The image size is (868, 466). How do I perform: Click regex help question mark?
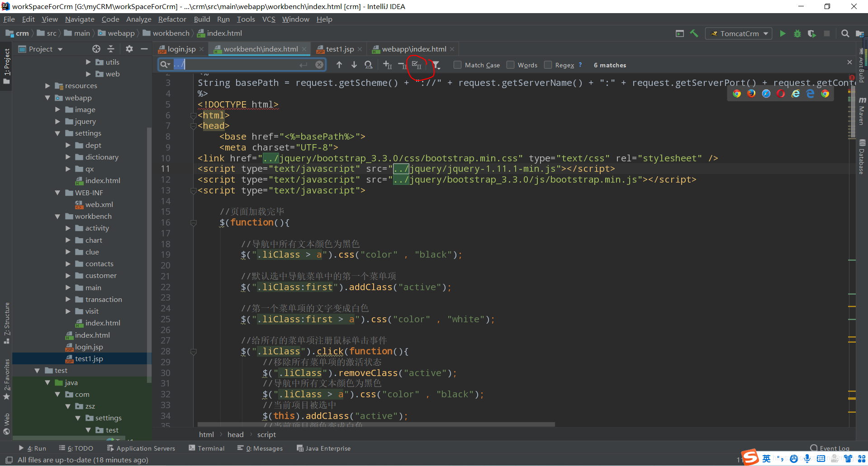pyautogui.click(x=580, y=65)
